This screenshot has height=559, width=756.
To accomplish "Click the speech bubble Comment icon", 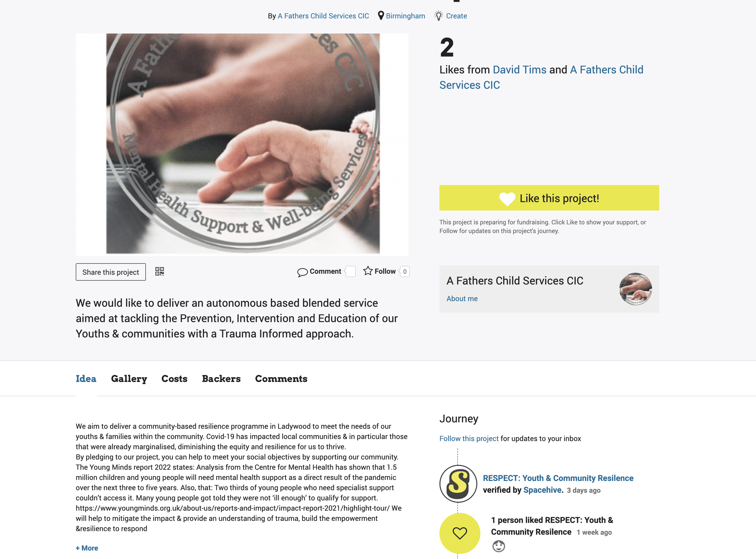I will (302, 272).
